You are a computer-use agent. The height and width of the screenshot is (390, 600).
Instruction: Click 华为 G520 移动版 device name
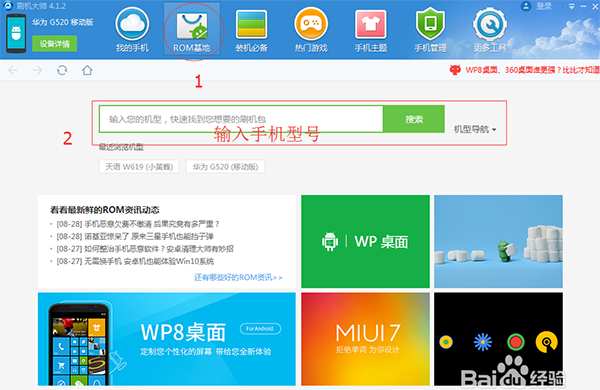click(x=63, y=23)
